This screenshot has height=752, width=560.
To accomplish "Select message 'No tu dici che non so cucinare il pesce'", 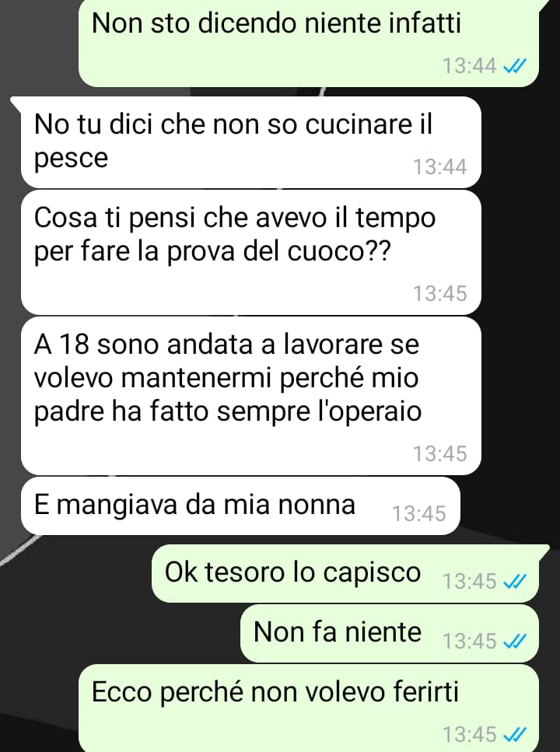I will point(250,142).
